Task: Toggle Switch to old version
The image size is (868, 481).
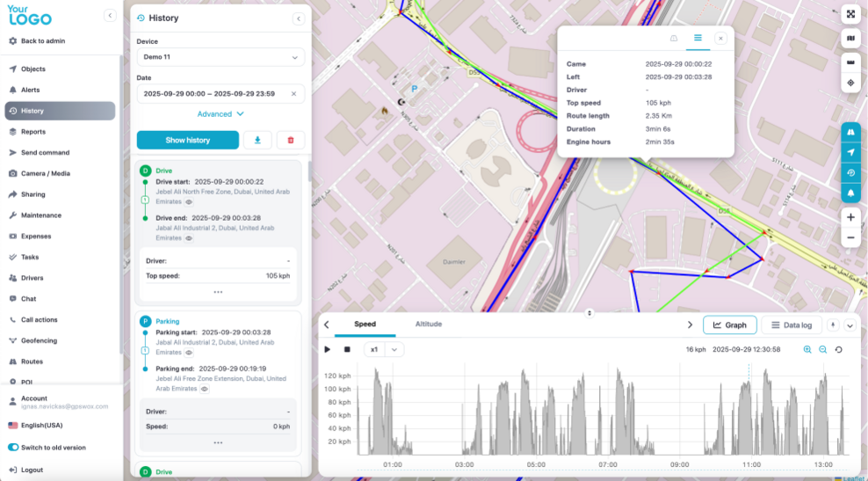Action: [14, 448]
